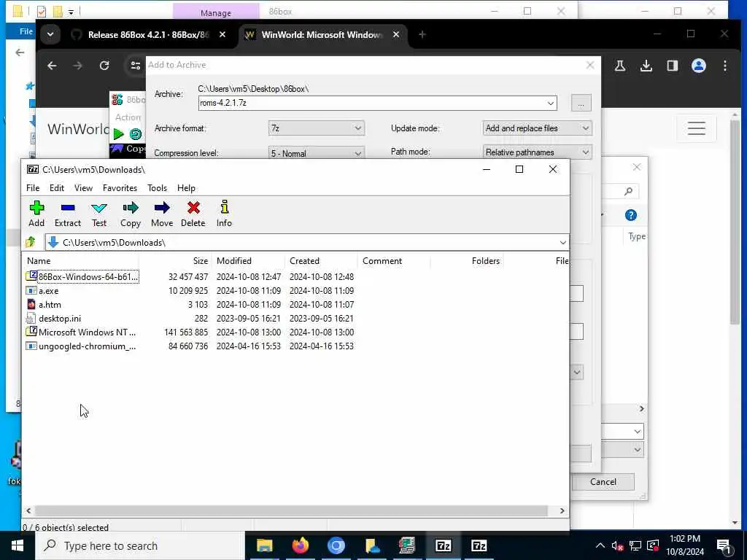Expand the 7-Zip address bar dropdown
747x560 pixels.
562,242
